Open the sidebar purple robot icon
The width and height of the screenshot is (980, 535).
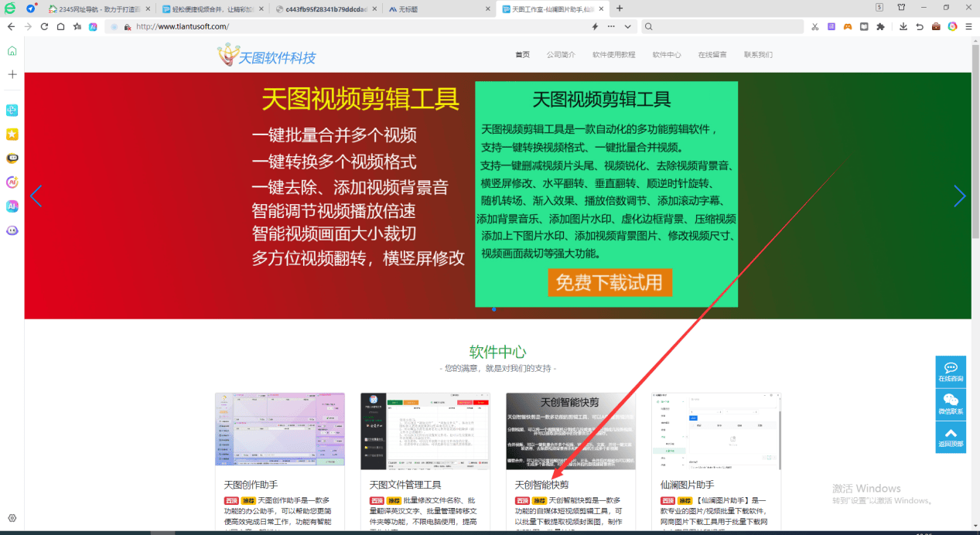pos(12,230)
